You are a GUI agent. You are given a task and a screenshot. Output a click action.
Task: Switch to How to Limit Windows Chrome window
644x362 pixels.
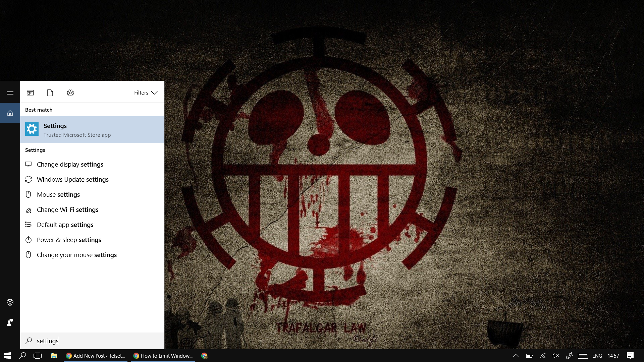point(163,356)
